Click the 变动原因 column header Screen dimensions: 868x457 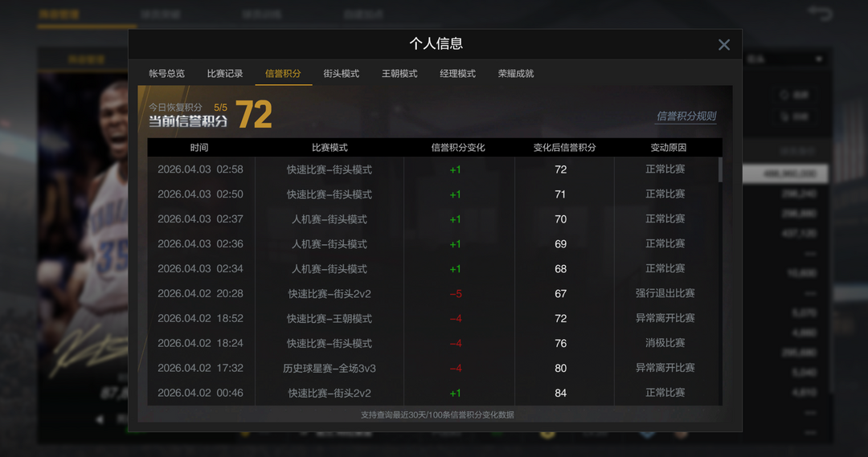(668, 147)
